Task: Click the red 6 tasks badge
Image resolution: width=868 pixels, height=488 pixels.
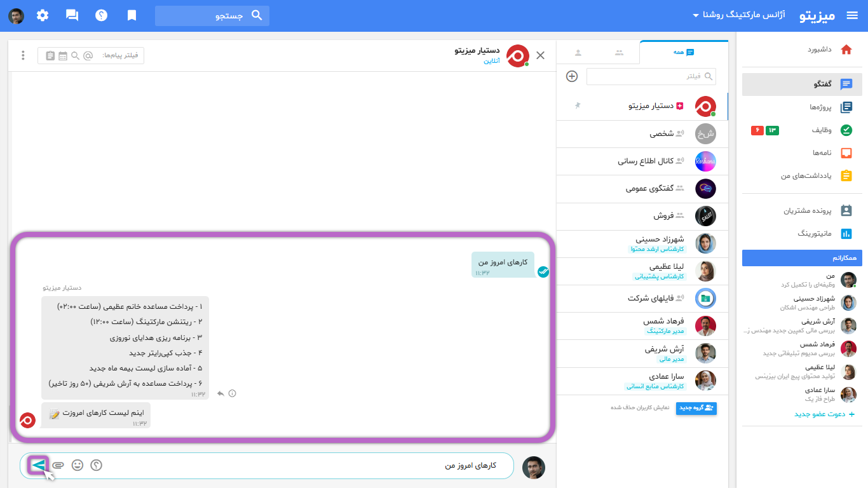Action: coord(757,130)
